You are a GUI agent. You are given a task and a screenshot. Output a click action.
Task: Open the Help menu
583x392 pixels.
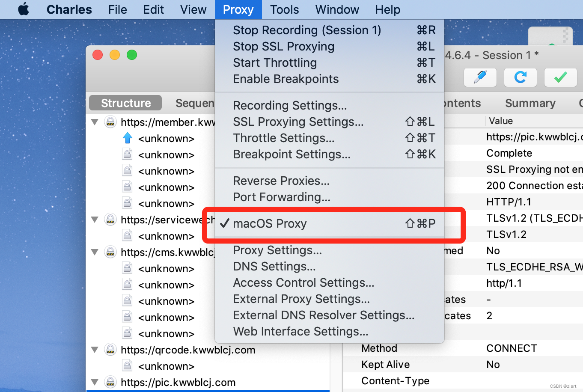pos(387,9)
